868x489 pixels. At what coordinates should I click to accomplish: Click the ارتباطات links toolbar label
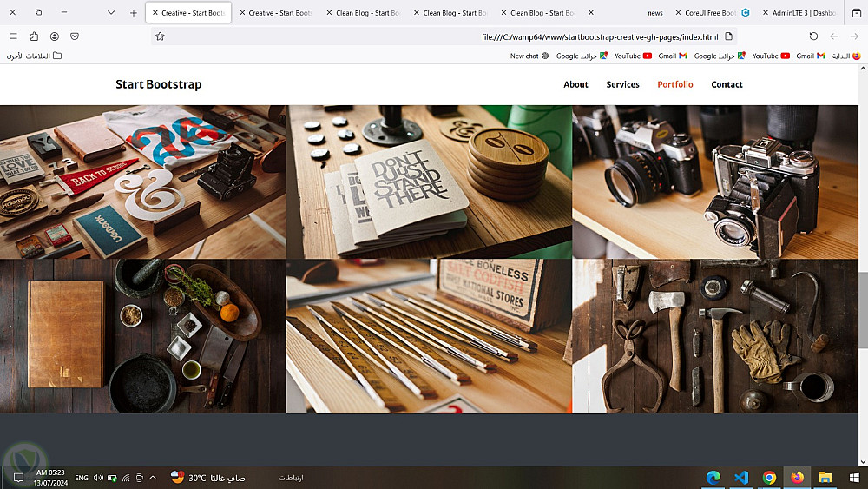coord(291,478)
